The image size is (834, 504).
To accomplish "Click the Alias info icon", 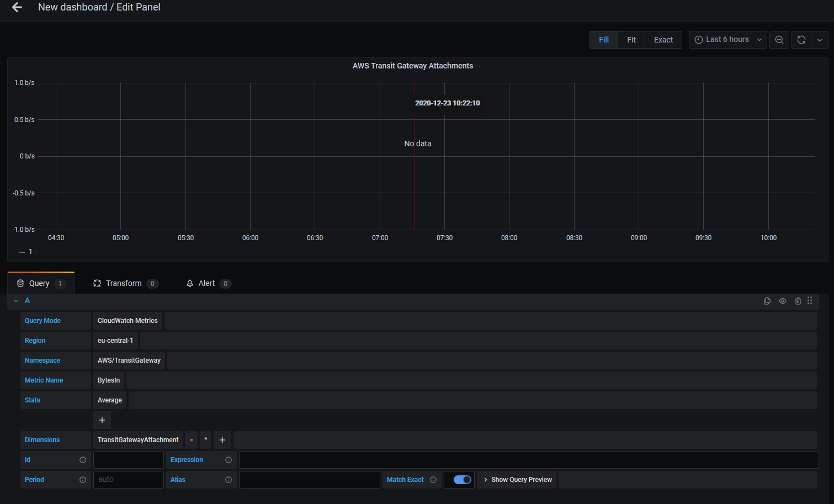I will [x=229, y=480].
